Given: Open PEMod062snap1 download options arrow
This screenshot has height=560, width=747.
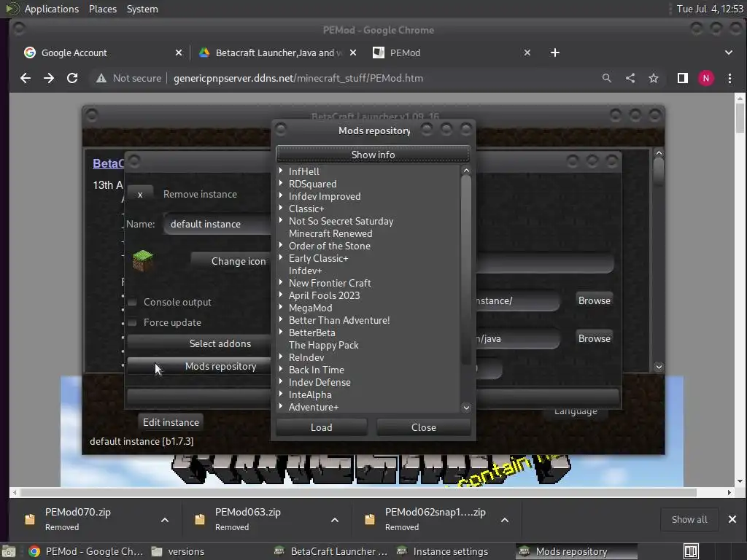Looking at the screenshot, I should pyautogui.click(x=505, y=519).
